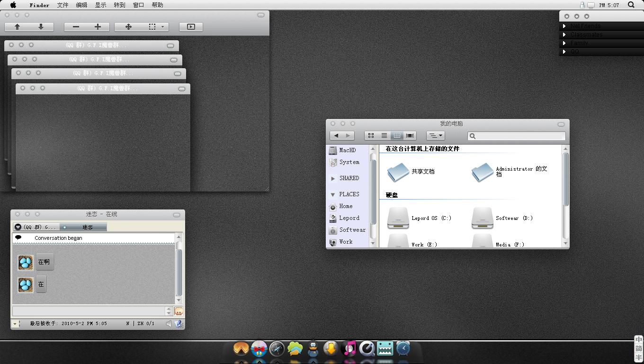Toggle the 中 input method button

(x=639, y=340)
